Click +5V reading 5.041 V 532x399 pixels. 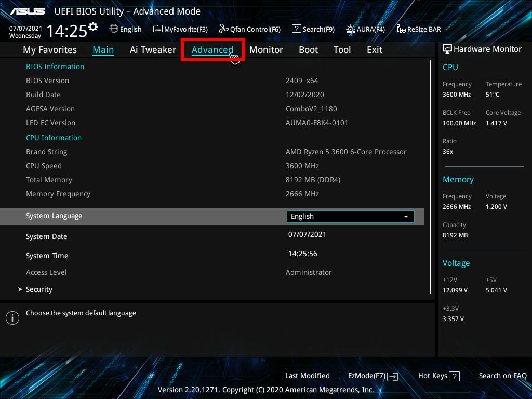click(496, 290)
